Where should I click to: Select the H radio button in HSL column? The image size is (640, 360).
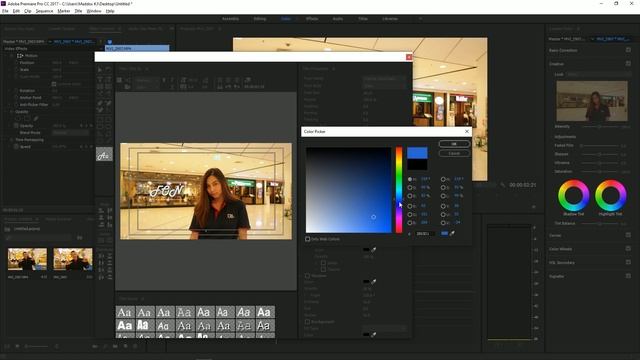443,179
